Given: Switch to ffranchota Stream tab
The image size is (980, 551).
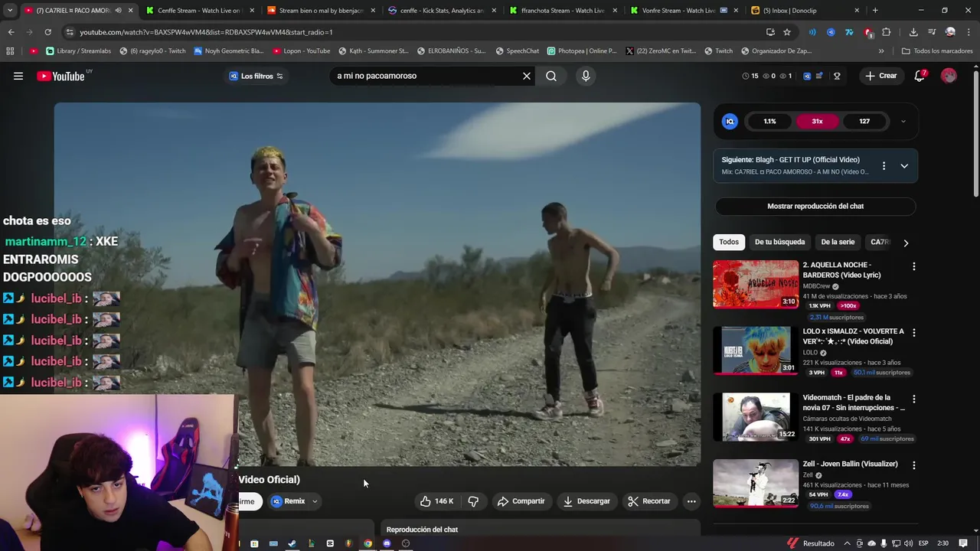Looking at the screenshot, I should click(x=562, y=11).
